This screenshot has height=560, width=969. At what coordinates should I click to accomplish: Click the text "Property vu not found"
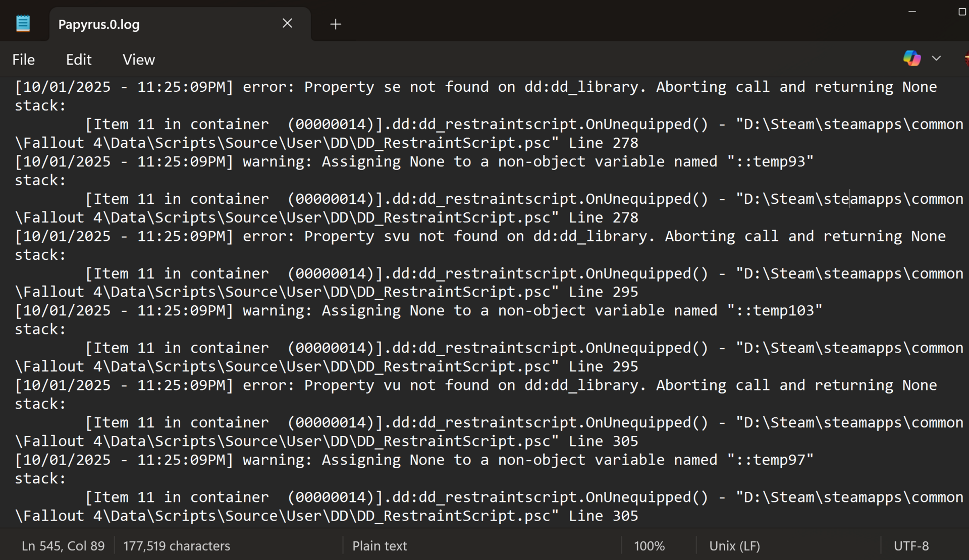pyautogui.click(x=396, y=385)
